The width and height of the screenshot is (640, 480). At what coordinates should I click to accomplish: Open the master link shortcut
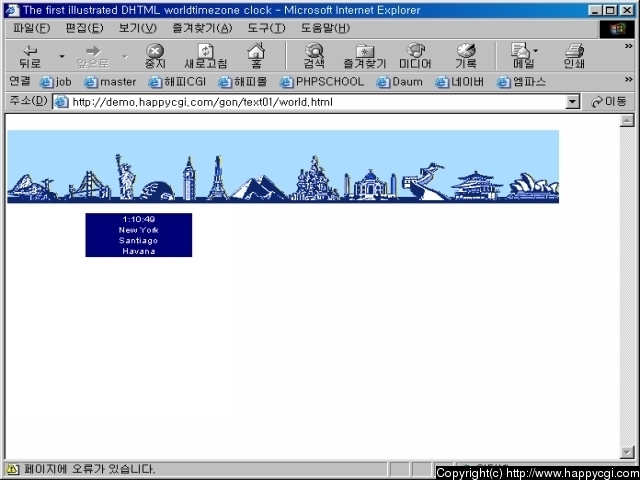click(x=110, y=82)
